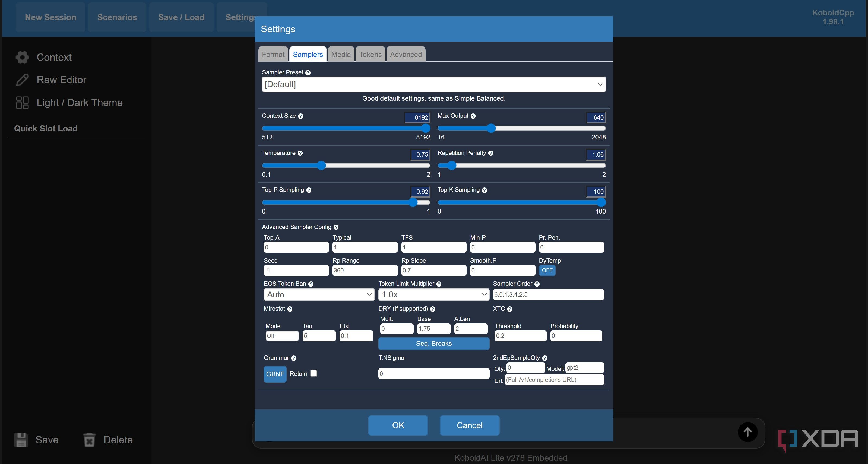Click the Delete trash icon
868x464 pixels.
coord(90,440)
